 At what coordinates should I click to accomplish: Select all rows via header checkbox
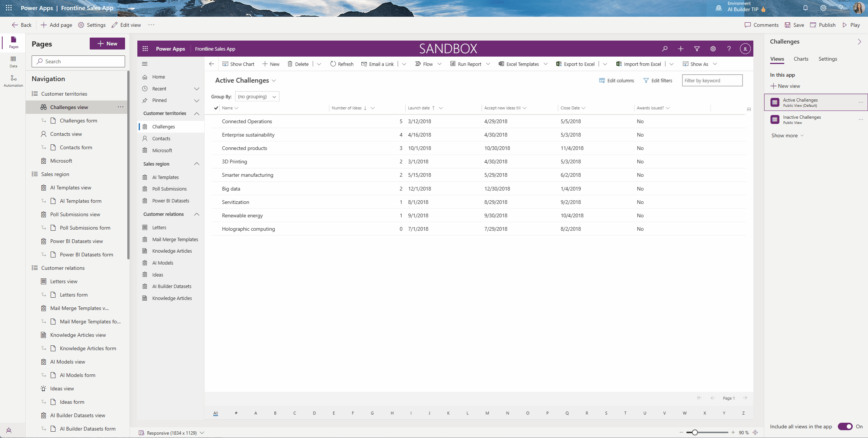216,108
